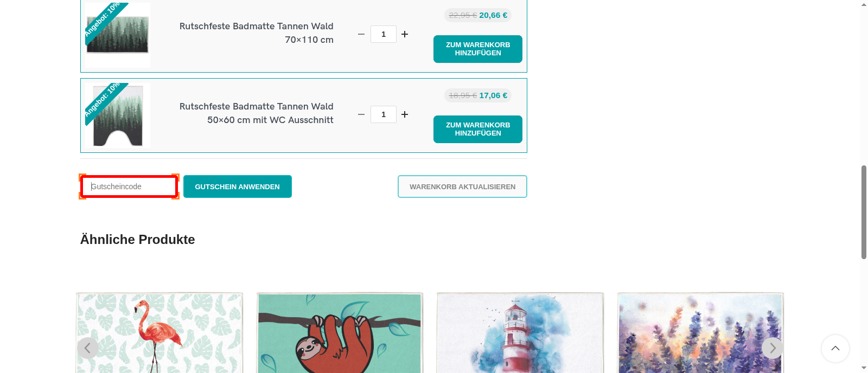Image resolution: width=868 pixels, height=373 pixels.
Task: Click the lighthouse watercolor mat thumbnail
Action: [520, 333]
